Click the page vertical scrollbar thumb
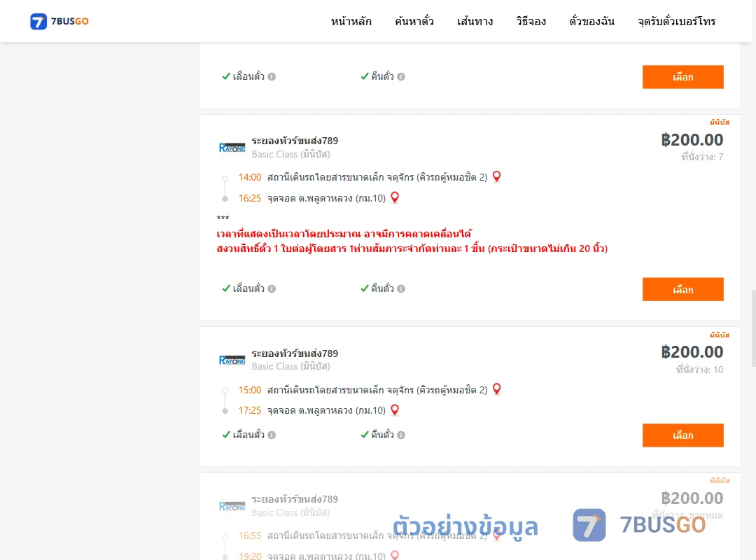756x560 pixels. (x=754, y=328)
